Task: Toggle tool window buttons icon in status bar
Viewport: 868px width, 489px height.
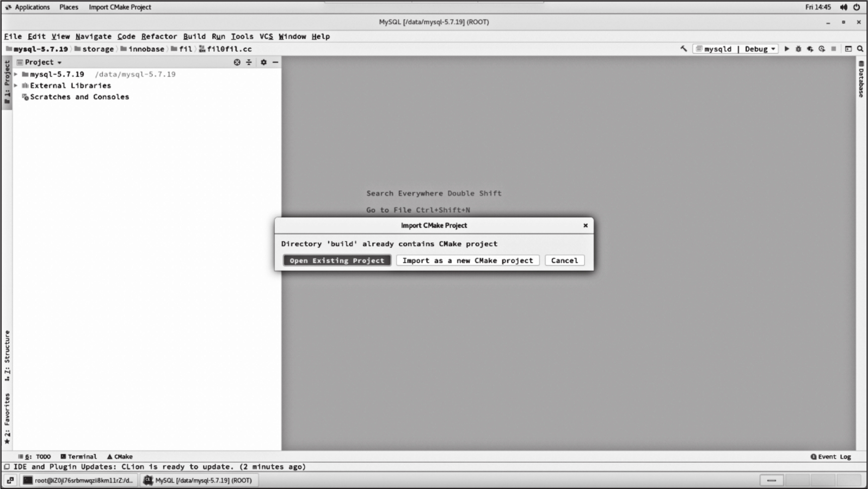Action: pos(7,467)
